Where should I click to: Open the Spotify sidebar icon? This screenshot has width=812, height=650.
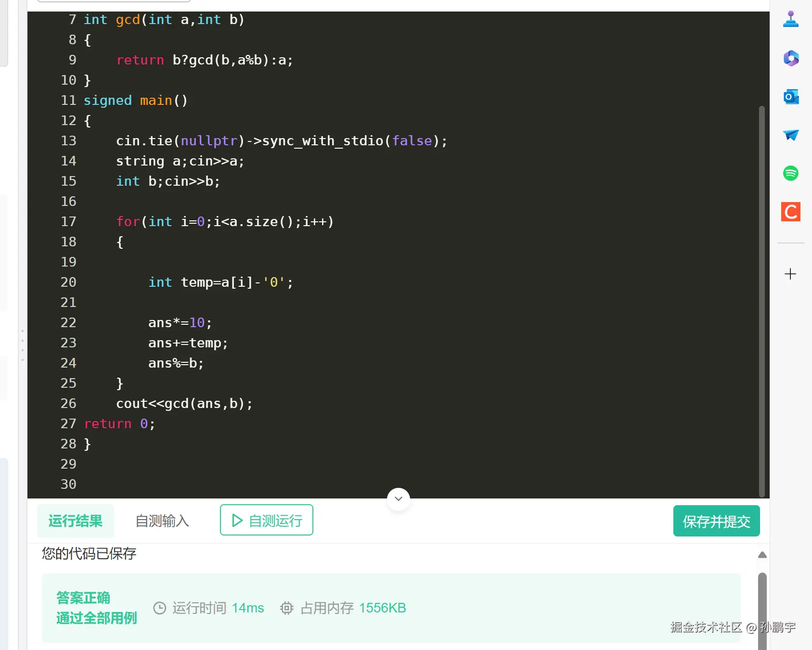click(x=790, y=173)
